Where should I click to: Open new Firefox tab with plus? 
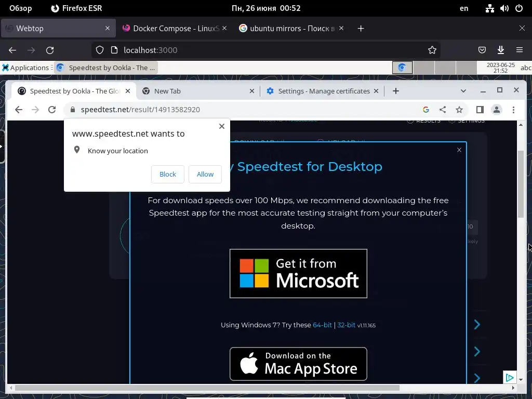(361, 29)
